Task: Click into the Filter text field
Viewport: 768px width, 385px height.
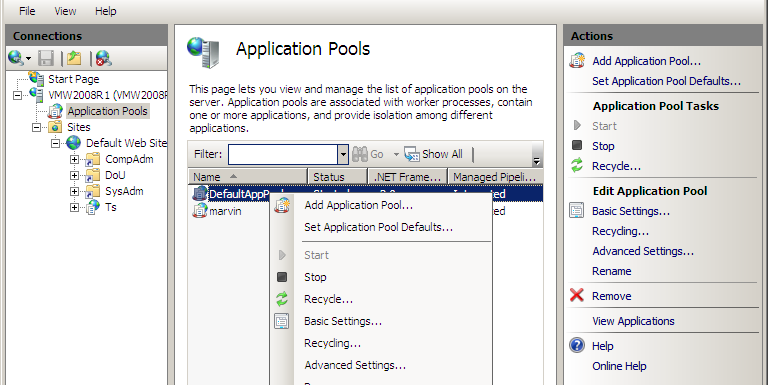Action: tap(283, 154)
